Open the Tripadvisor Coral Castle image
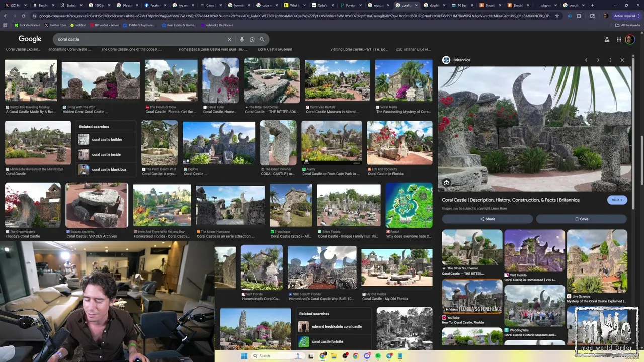The height and width of the screenshot is (362, 644). tap(291, 206)
